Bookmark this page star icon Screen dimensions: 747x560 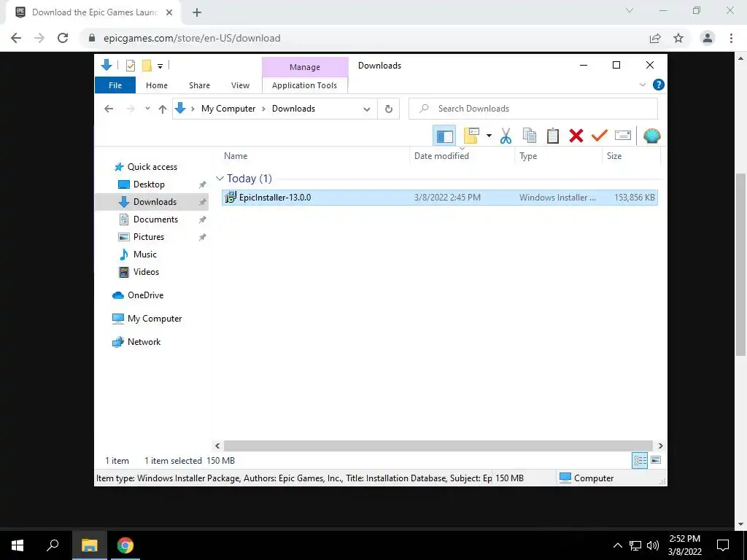click(x=678, y=38)
